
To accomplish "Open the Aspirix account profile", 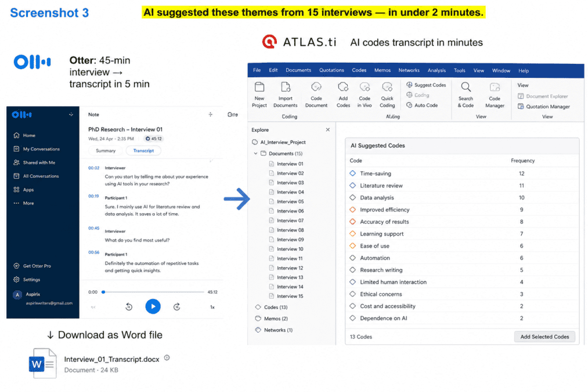I will point(43,298).
